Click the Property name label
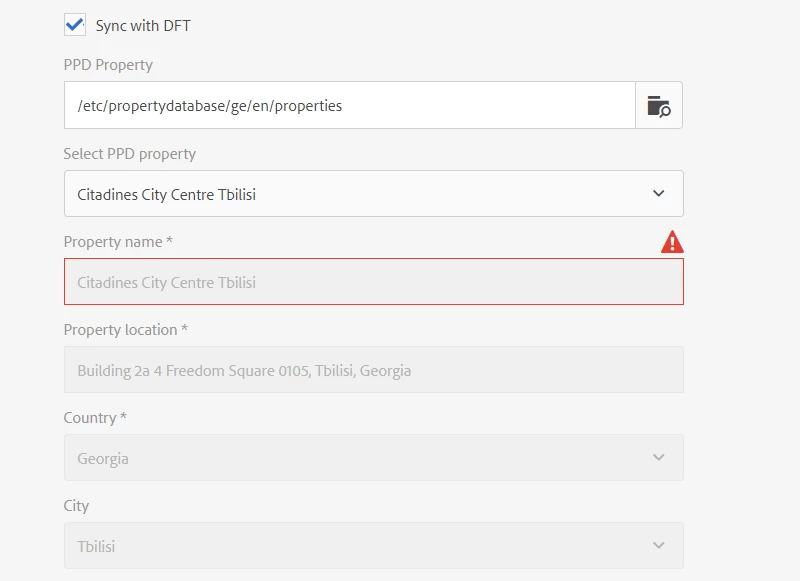This screenshot has height=581, width=800. [x=118, y=242]
